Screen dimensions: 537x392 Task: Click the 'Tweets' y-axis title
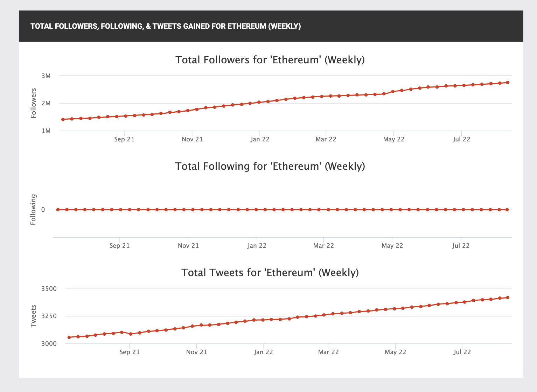pos(34,316)
